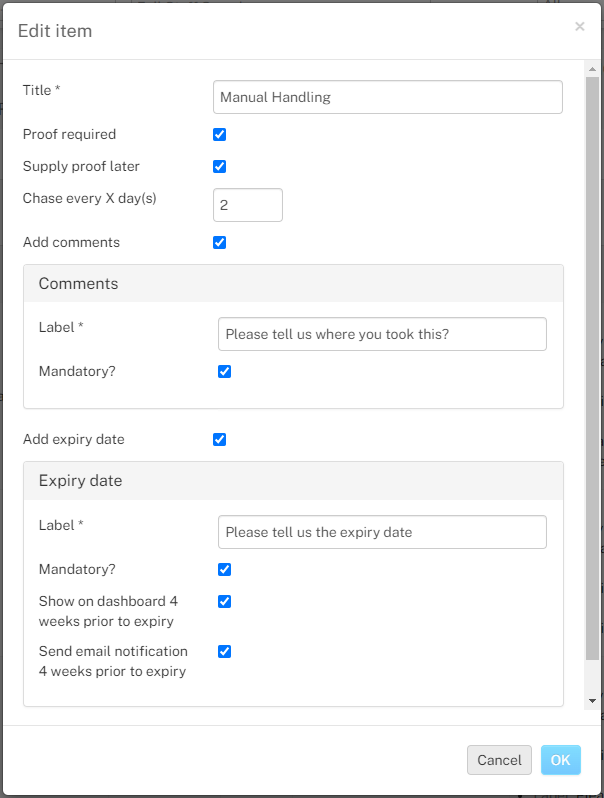Click the Expiry date section header
604x798 pixels.
(294, 481)
